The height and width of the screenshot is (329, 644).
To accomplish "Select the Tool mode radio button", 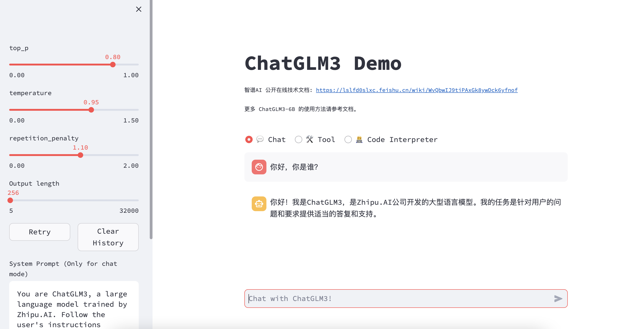I will click(x=298, y=139).
